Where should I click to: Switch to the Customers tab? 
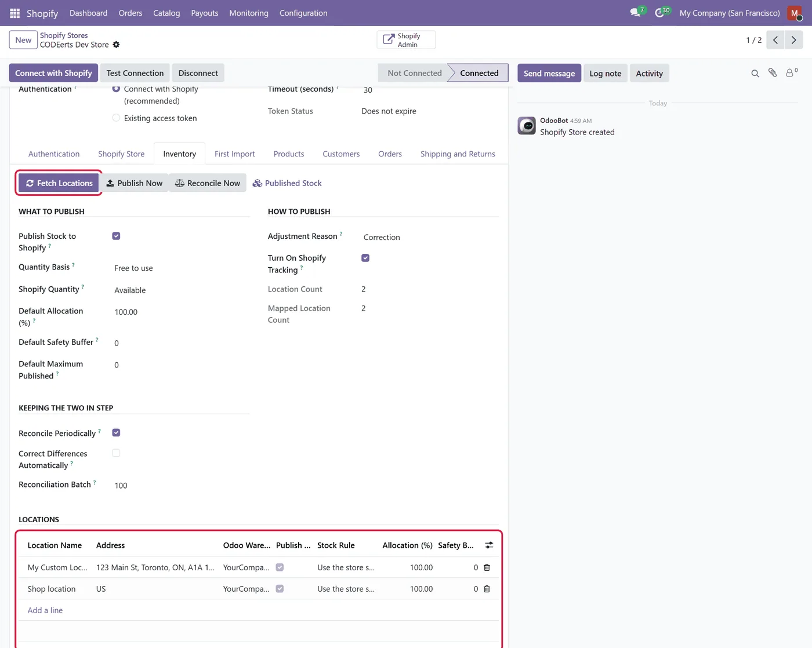[341, 154]
